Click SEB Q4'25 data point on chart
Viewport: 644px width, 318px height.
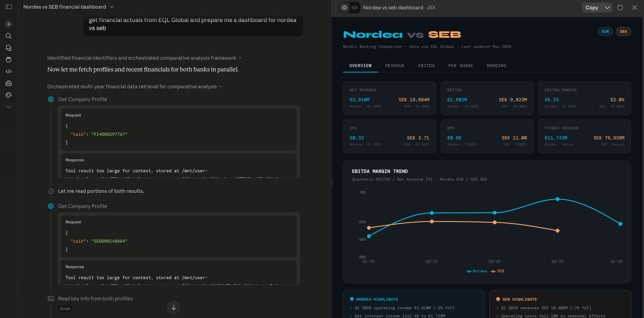click(558, 231)
